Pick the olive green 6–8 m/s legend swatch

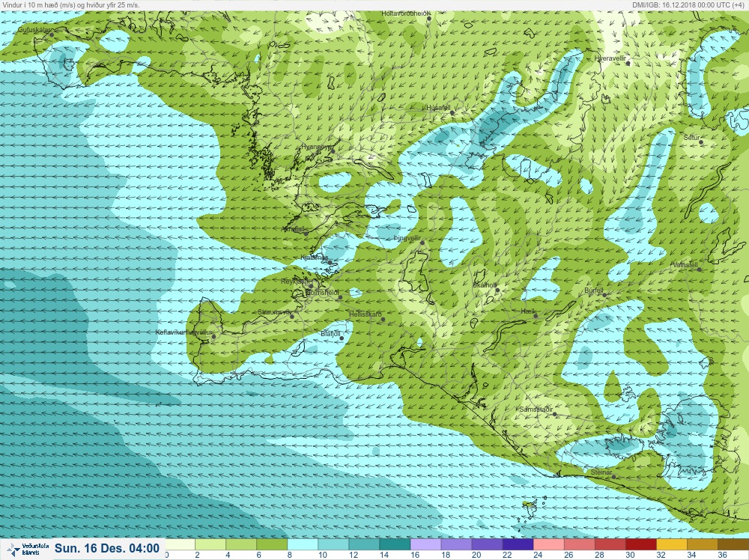point(272,544)
